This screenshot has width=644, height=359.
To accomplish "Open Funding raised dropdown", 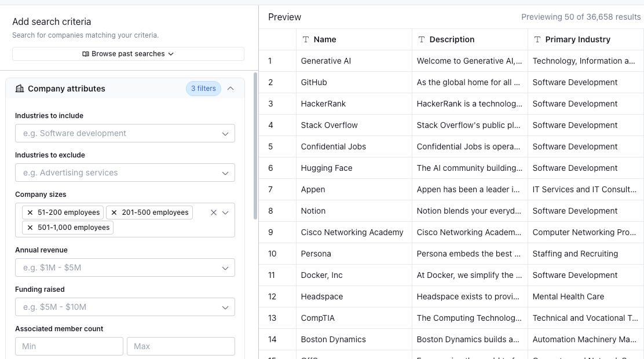I will pyautogui.click(x=125, y=307).
